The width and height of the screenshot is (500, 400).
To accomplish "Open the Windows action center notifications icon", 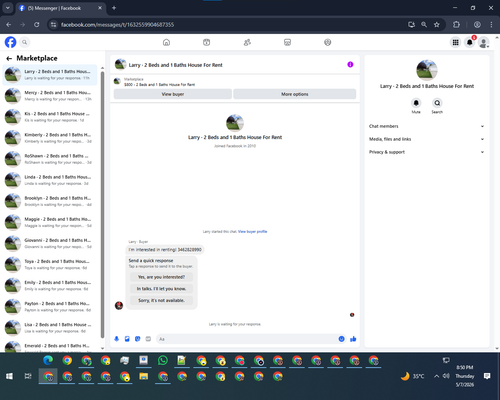I will click(x=487, y=376).
